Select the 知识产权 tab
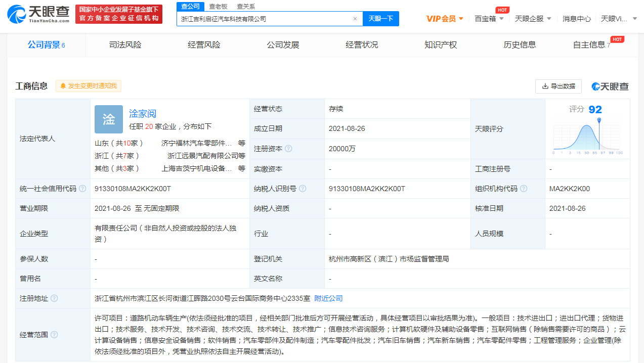Screen dimensions: 644x363 point(441,45)
